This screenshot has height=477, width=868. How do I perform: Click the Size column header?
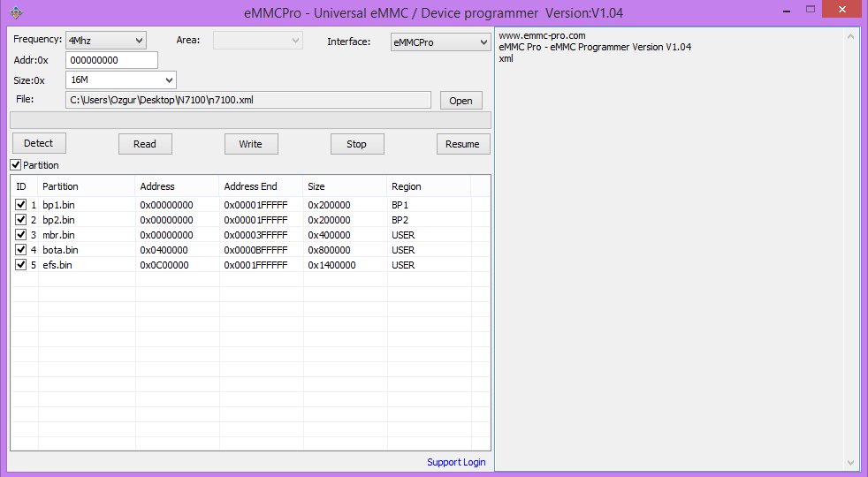pyautogui.click(x=346, y=185)
